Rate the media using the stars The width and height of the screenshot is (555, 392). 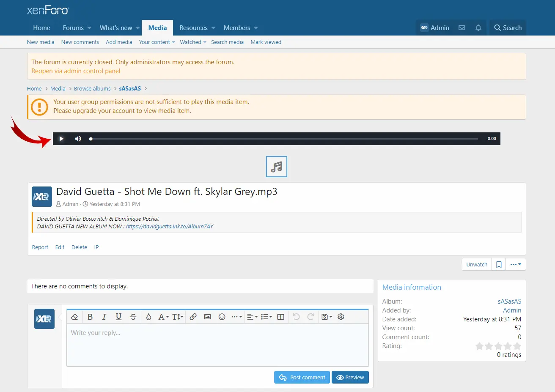(x=498, y=346)
